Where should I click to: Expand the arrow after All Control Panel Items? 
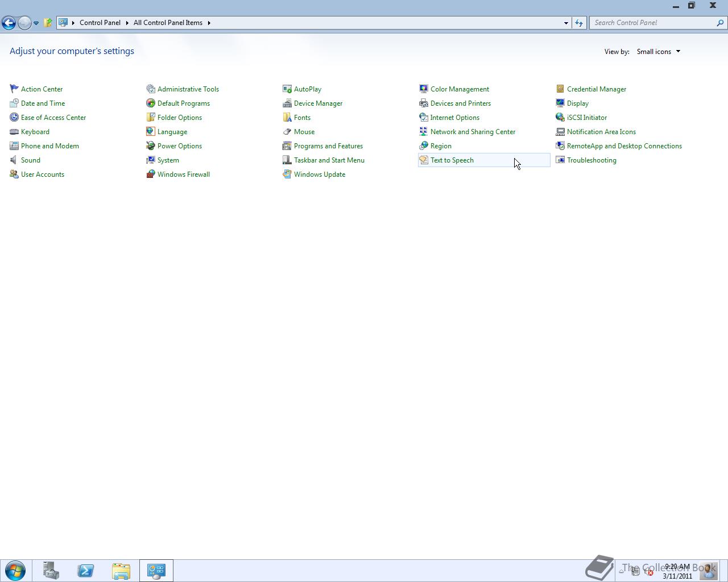pos(209,23)
